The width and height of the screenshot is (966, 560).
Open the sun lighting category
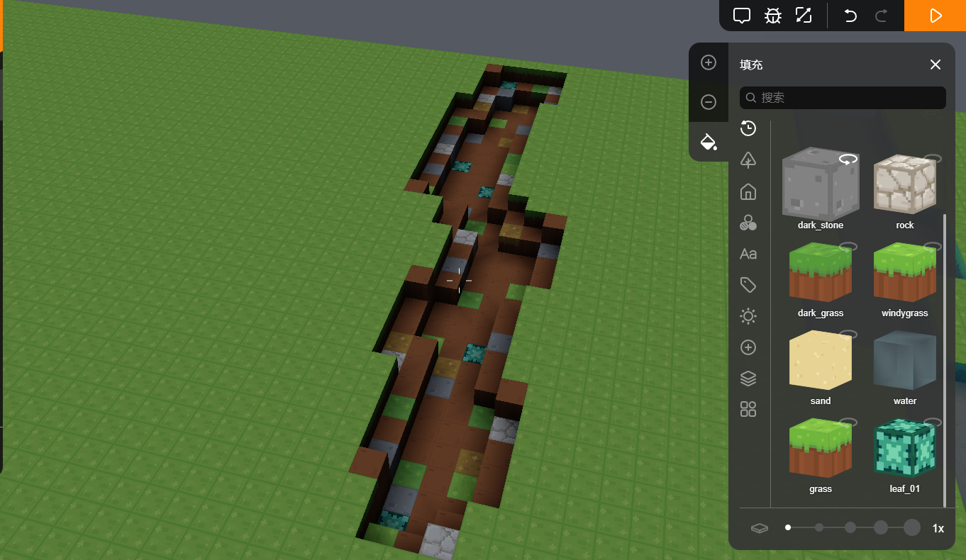(x=748, y=316)
